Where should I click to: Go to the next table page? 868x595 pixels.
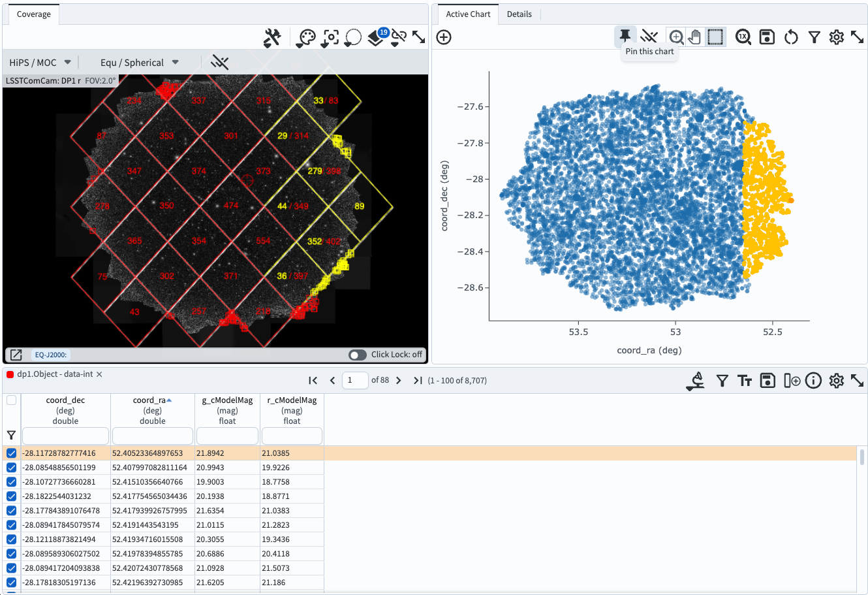pyautogui.click(x=399, y=381)
